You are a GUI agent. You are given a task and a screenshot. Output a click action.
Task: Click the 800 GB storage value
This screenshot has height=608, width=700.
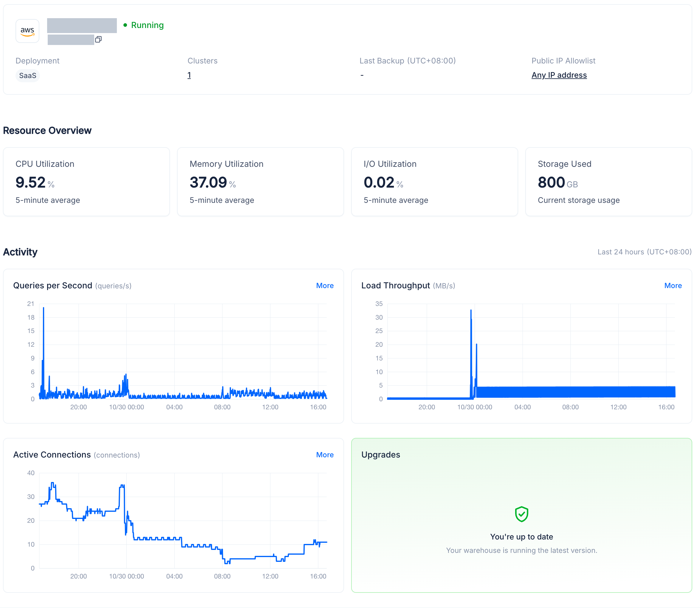558,183
